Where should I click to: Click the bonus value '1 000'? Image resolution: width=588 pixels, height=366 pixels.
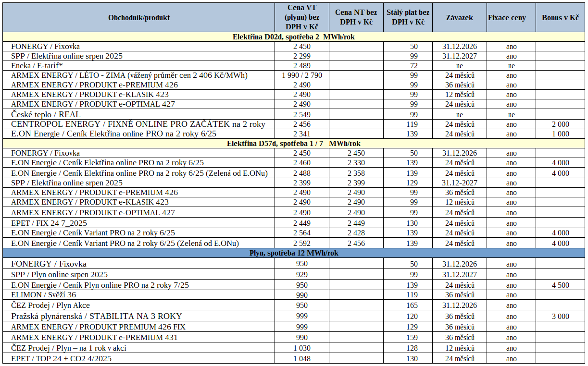tap(560, 134)
